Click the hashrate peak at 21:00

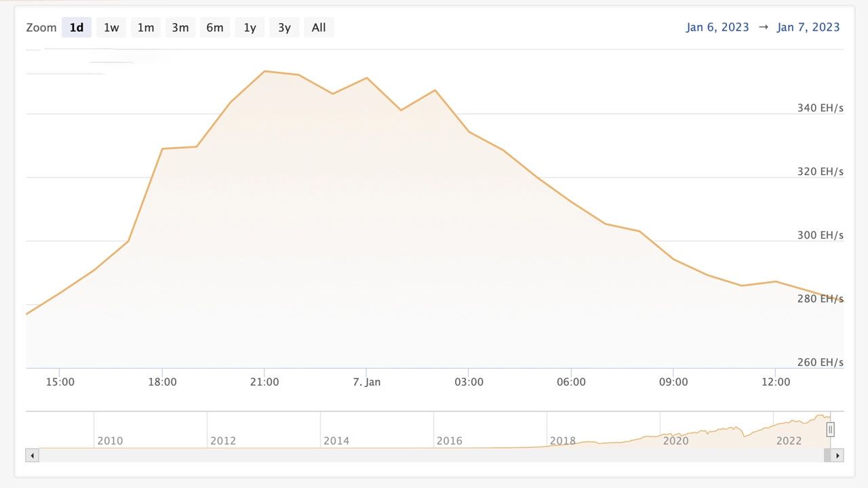pyautogui.click(x=264, y=71)
